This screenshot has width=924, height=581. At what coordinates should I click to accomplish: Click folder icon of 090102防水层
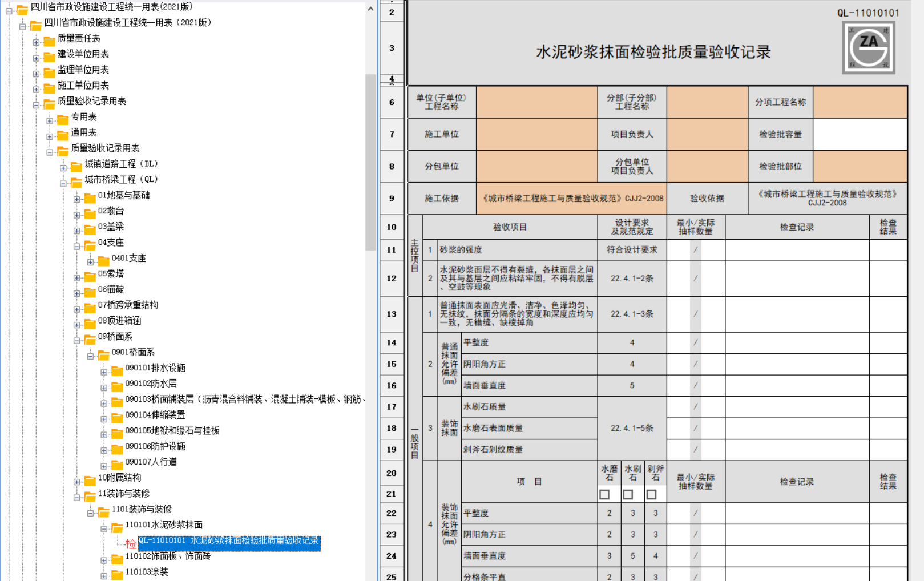click(x=117, y=386)
